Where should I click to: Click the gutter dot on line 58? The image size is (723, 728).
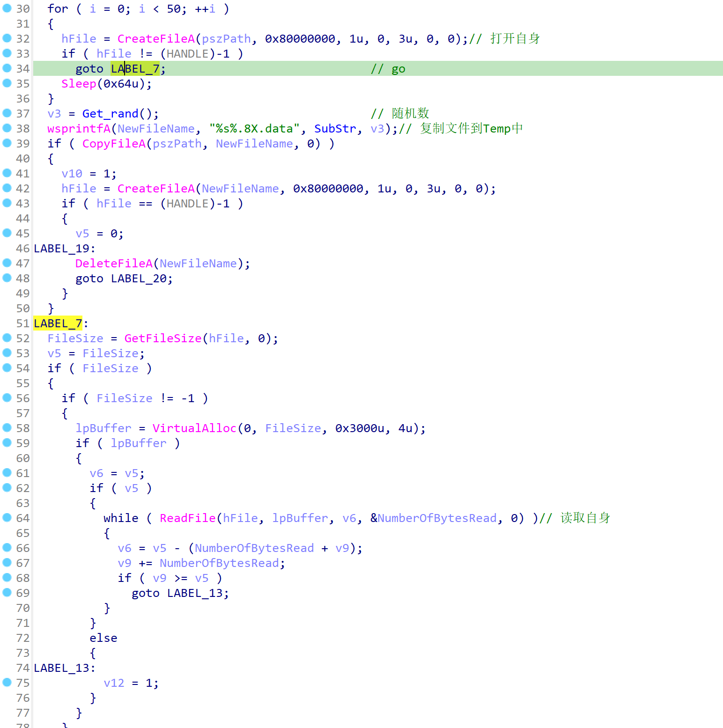[7, 428]
